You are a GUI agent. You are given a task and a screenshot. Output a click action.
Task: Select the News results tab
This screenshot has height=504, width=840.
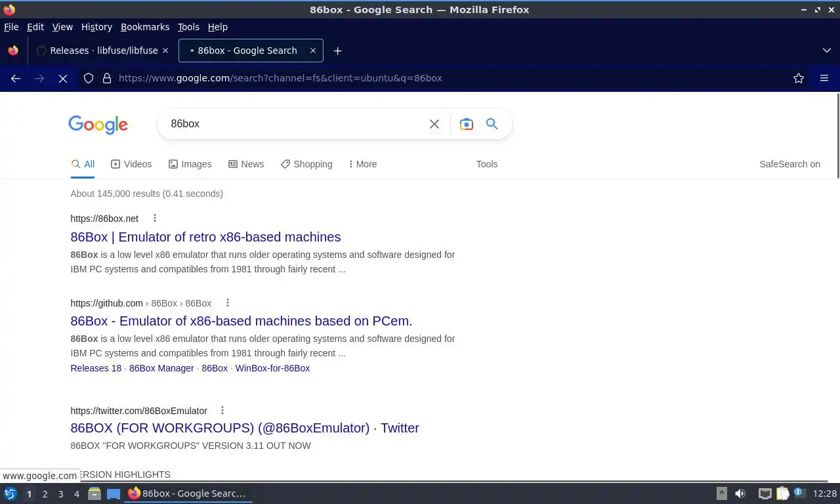coord(246,164)
